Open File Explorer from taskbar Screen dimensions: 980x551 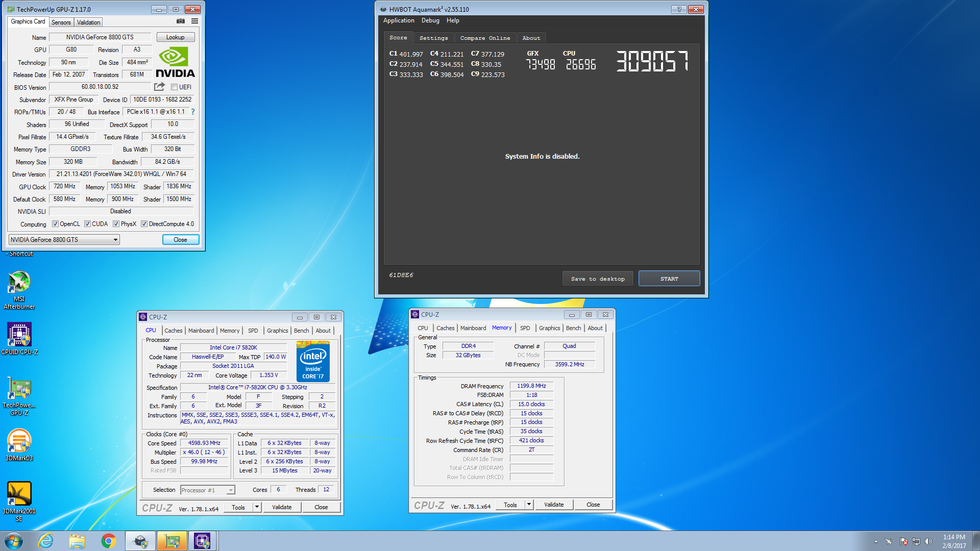tap(77, 541)
